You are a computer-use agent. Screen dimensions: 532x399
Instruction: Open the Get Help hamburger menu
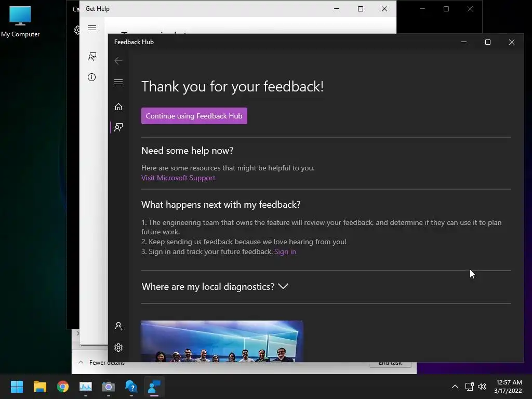tap(92, 28)
